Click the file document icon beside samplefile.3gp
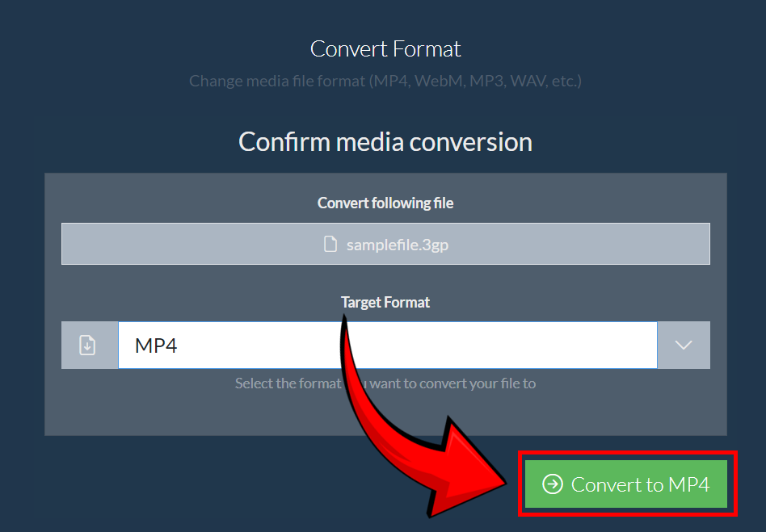Screen dimensions: 766x532 click(x=330, y=244)
